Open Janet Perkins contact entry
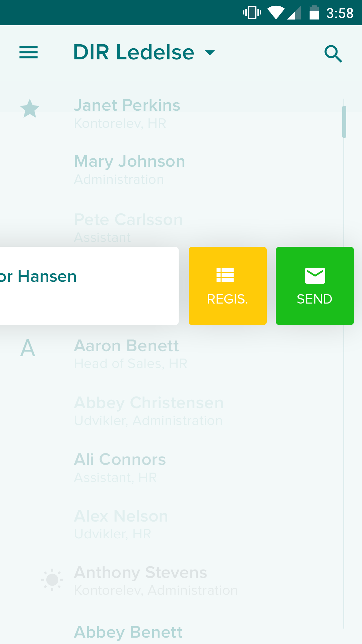Screen dimensions: 362x644 click(127, 113)
